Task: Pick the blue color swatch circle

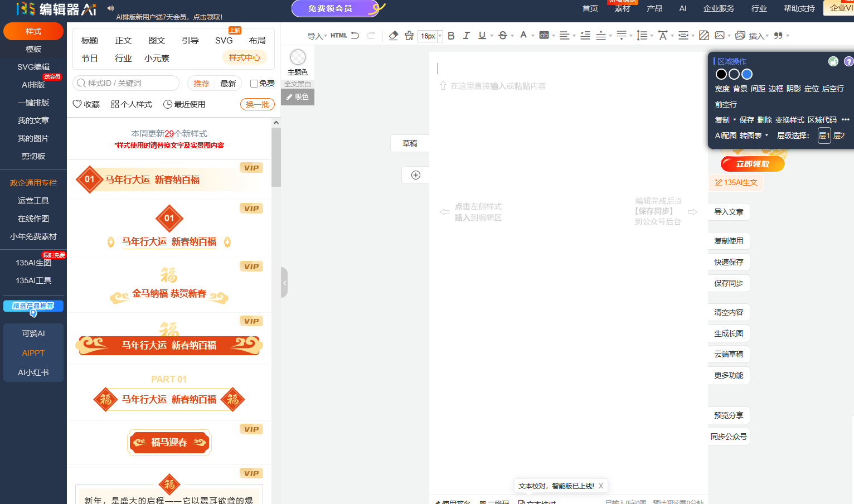Action: click(x=747, y=74)
